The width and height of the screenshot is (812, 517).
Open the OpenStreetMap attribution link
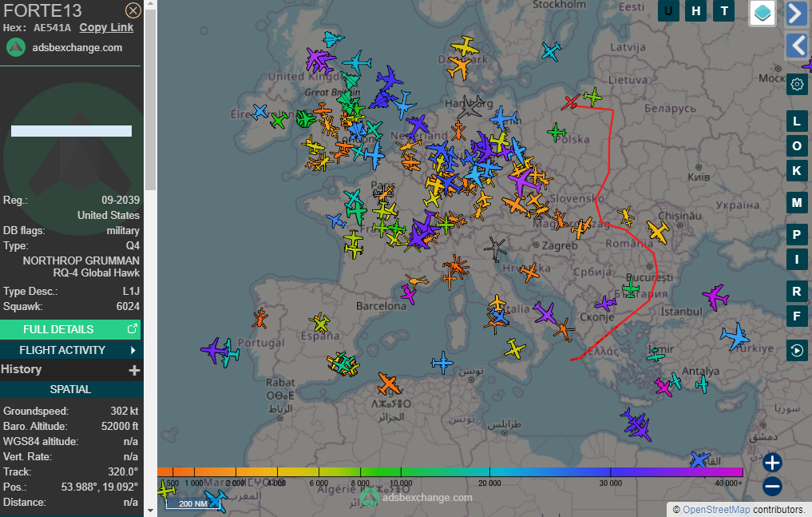716,510
